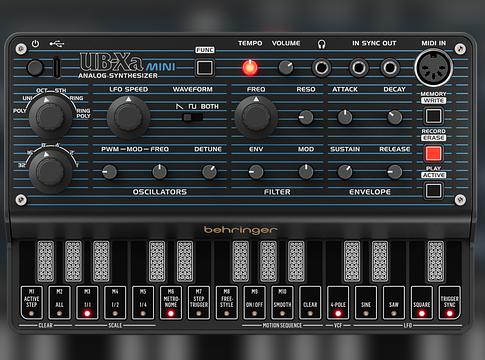The height and width of the screenshot is (360, 485).
Task: Click the VOLUME knob
Action: [286, 68]
